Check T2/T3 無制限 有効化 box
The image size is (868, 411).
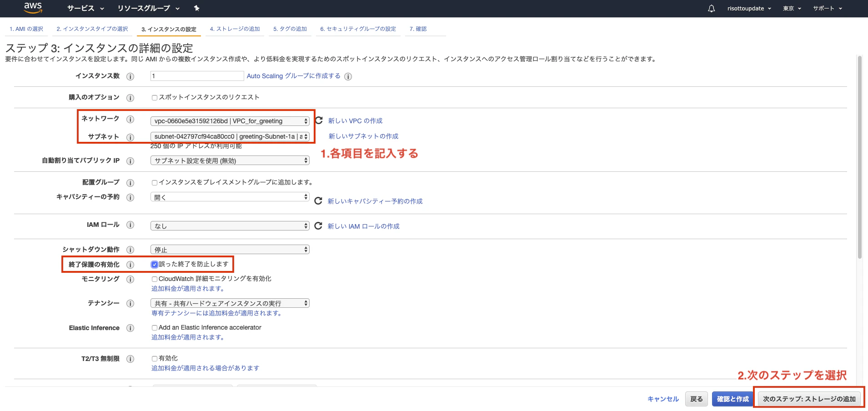[155, 358]
